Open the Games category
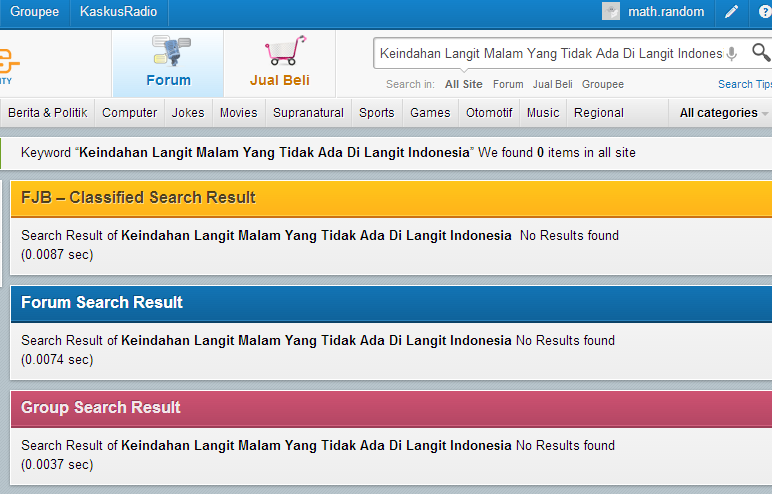Image resolution: width=772 pixels, height=494 pixels. [430, 113]
